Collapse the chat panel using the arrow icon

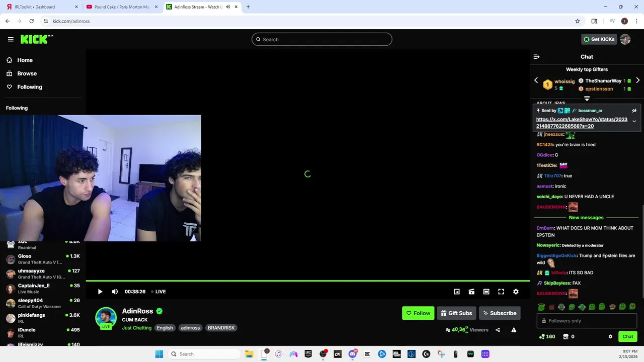point(536,57)
